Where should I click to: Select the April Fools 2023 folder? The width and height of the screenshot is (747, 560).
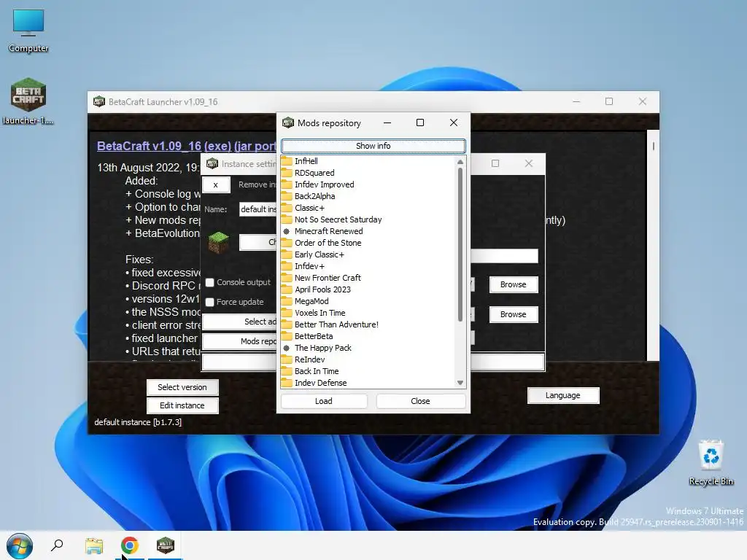pyautogui.click(x=316, y=289)
